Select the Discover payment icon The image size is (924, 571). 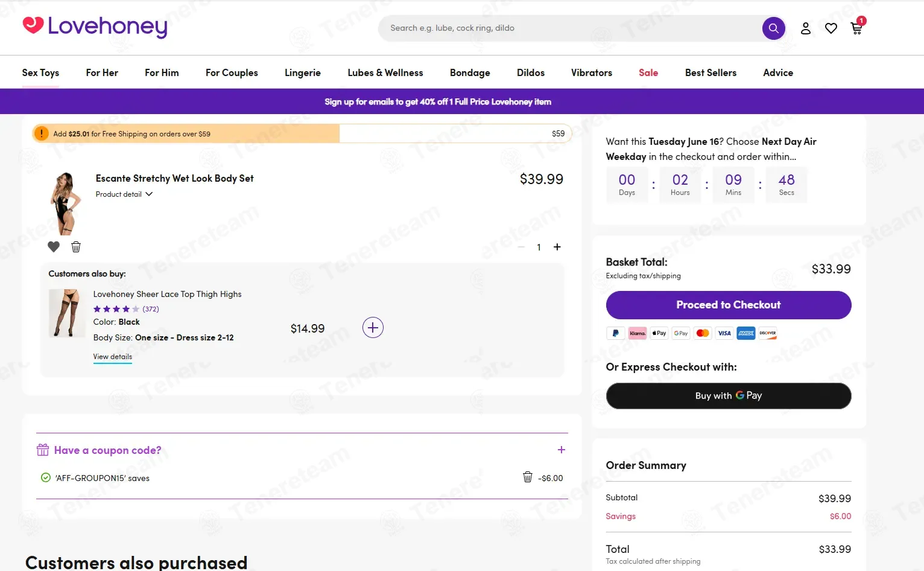(x=768, y=333)
